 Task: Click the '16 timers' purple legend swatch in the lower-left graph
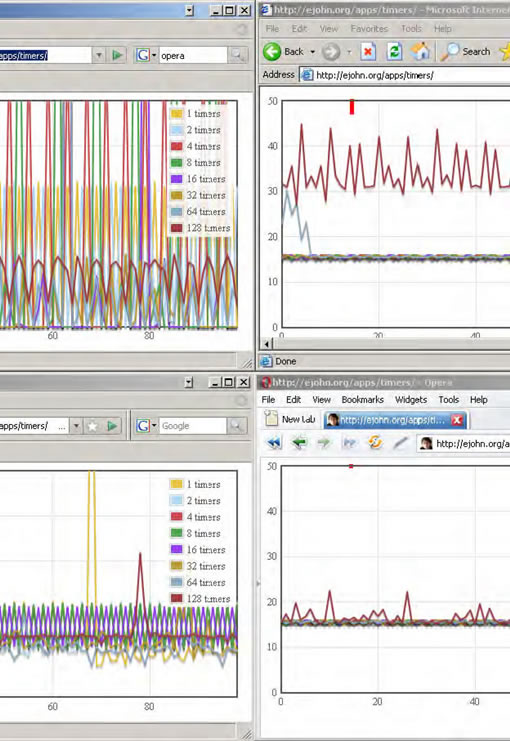176,549
